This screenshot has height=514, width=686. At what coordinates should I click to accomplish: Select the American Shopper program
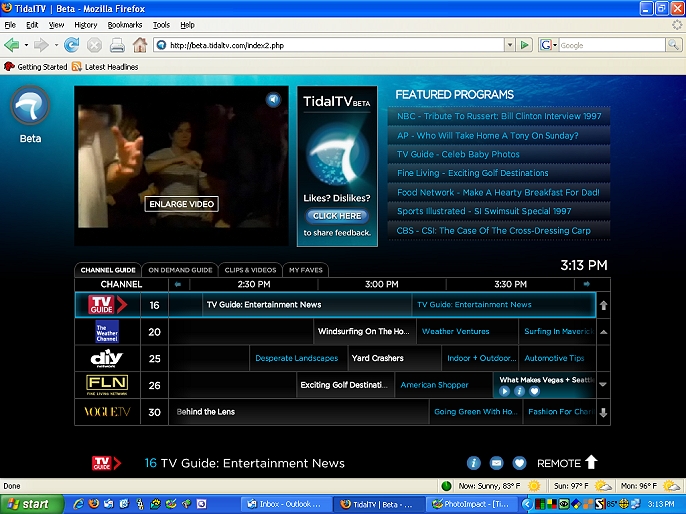point(444,385)
